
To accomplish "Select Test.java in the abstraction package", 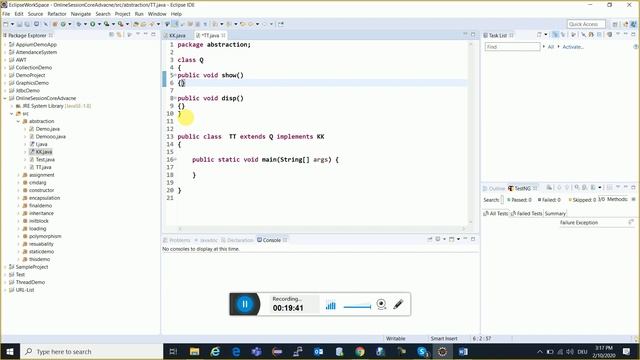I will click(45, 160).
